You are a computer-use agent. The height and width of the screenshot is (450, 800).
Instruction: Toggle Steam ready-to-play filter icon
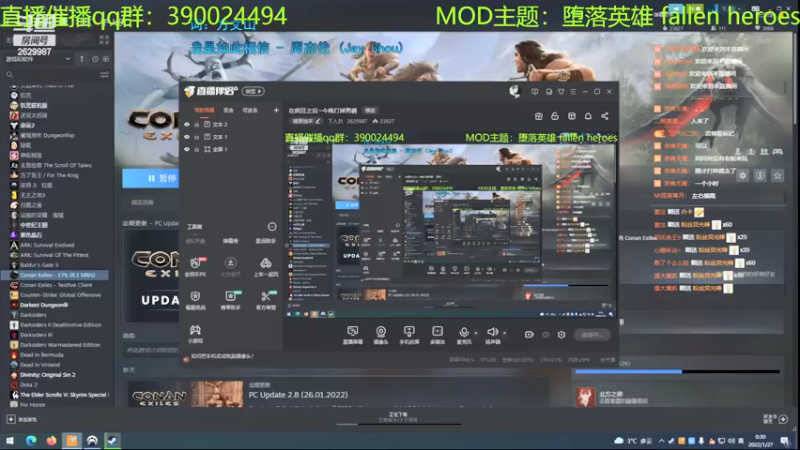106,59
